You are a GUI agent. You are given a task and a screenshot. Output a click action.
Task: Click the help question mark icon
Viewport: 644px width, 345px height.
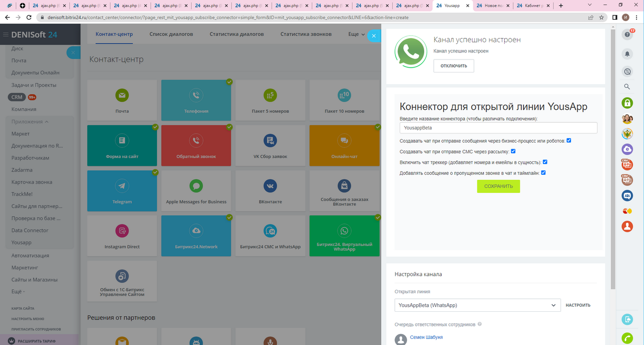tap(627, 34)
